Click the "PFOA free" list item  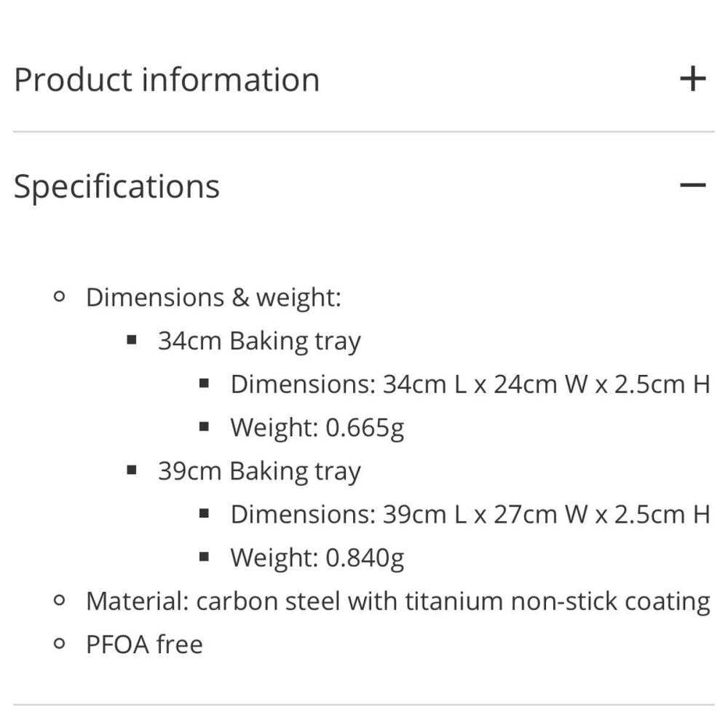point(144,644)
